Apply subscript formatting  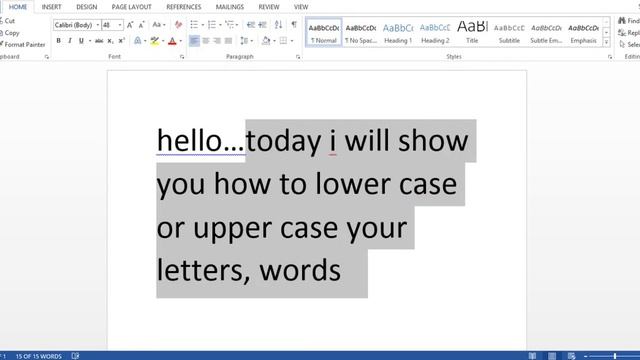tap(110, 41)
